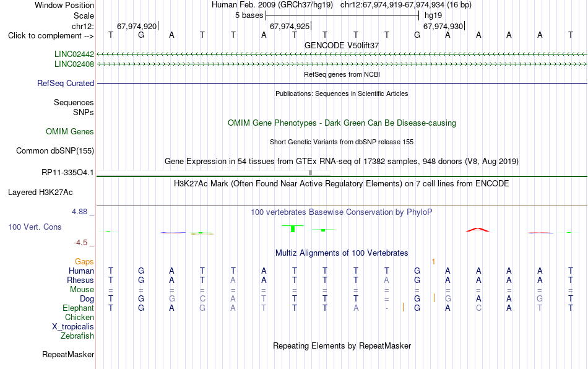Click the Mouse alignment row label

tap(82, 290)
